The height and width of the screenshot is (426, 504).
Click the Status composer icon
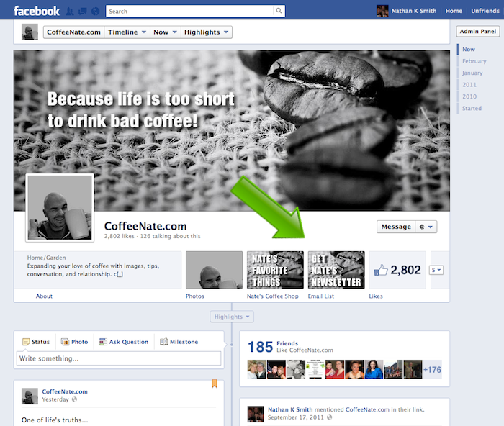[x=26, y=342]
